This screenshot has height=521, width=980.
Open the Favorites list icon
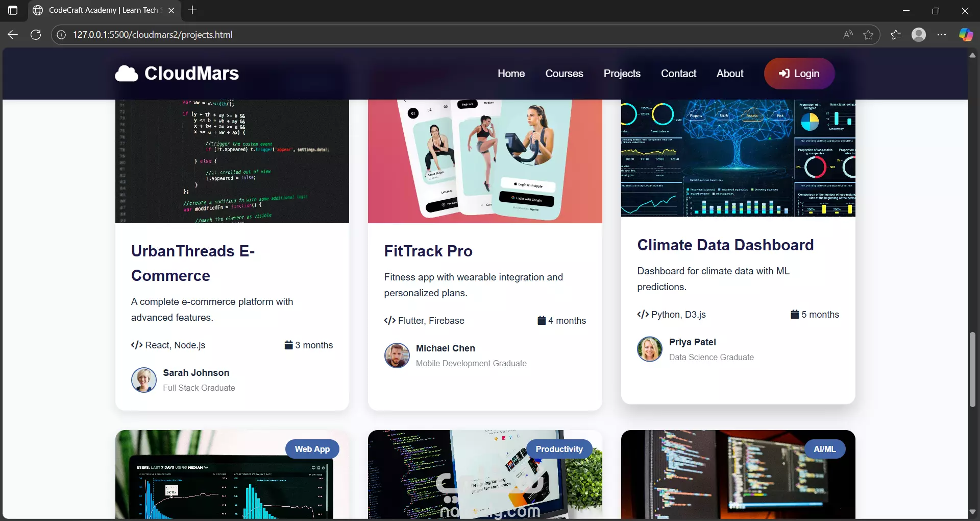896,35
